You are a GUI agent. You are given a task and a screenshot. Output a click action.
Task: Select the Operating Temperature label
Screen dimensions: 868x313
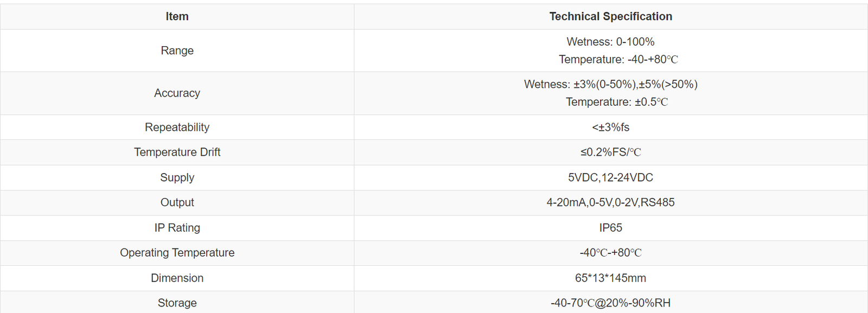point(177,253)
